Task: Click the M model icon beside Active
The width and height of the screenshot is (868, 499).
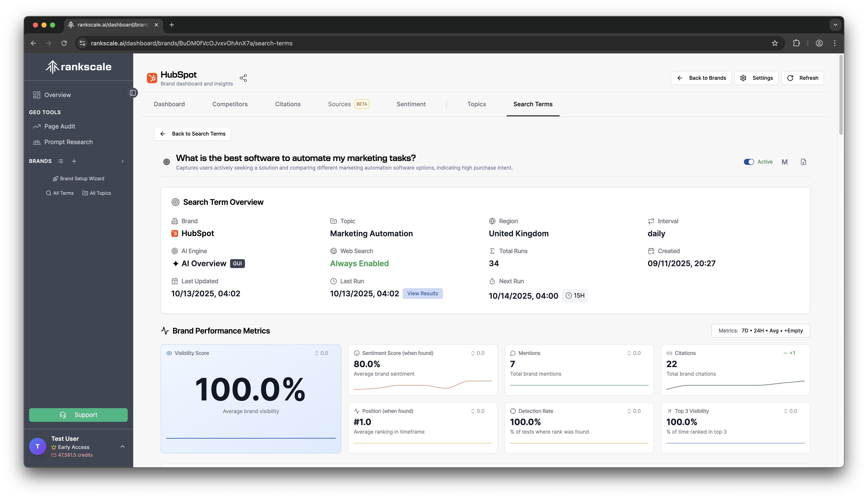Action: point(784,162)
